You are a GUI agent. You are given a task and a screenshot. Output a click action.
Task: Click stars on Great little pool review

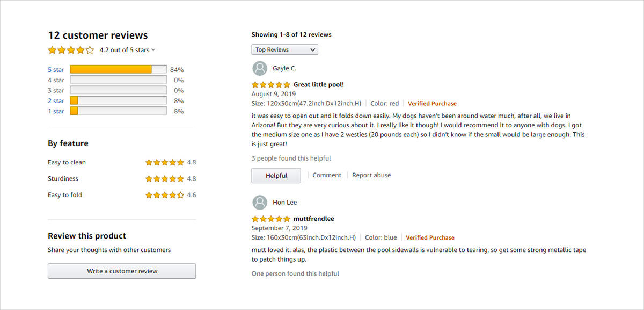point(270,85)
